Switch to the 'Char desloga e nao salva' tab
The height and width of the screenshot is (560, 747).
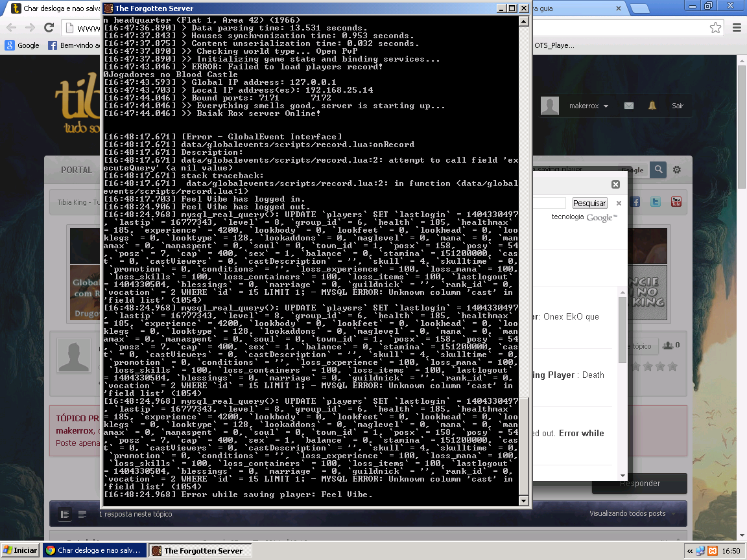point(54,8)
